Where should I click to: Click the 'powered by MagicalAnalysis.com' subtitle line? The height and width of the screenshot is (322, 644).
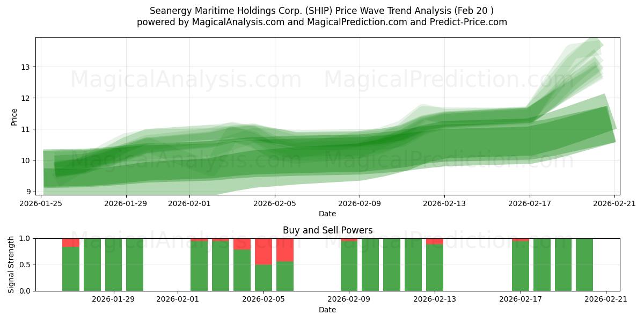coord(322,22)
